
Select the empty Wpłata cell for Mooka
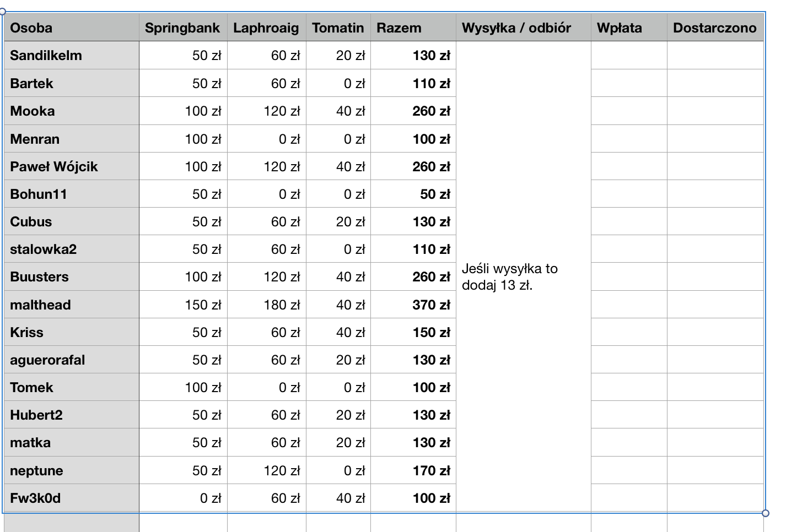pos(628,111)
